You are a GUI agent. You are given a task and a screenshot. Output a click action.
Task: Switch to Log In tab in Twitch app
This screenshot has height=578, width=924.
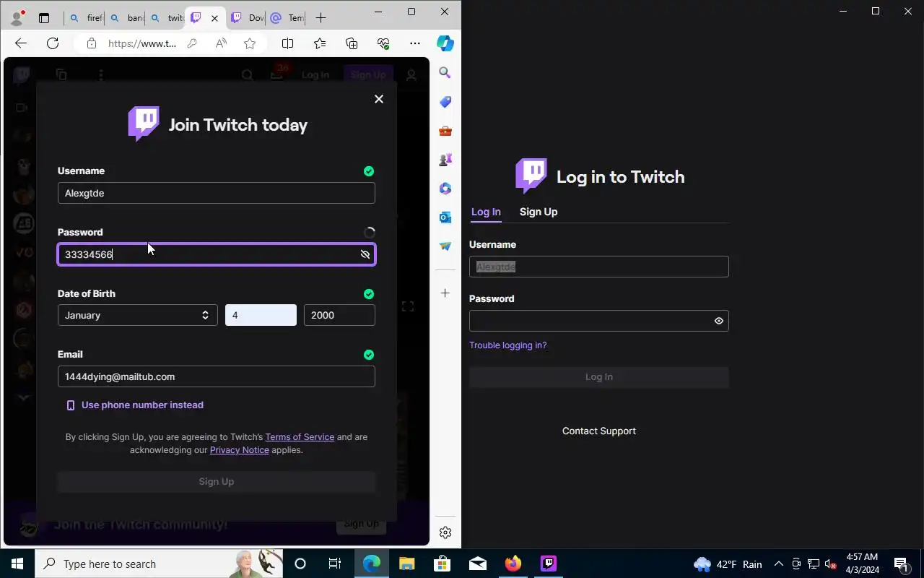point(486,212)
